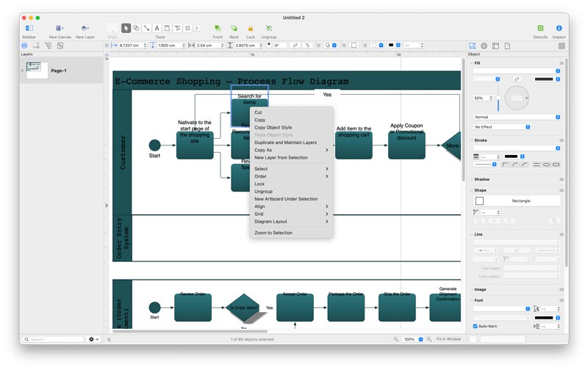
Task: Click Fit in Window button
Action: tap(448, 339)
